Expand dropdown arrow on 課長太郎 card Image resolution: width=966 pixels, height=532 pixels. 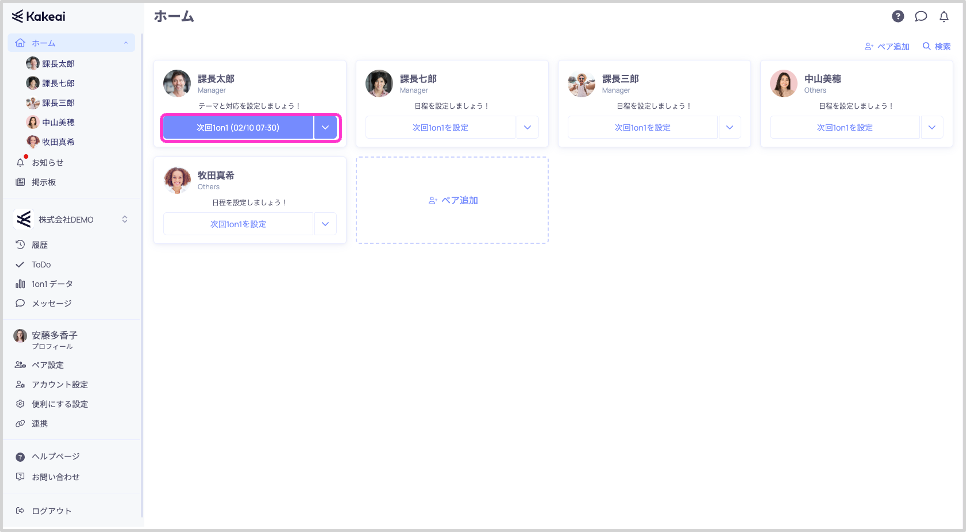pyautogui.click(x=325, y=127)
